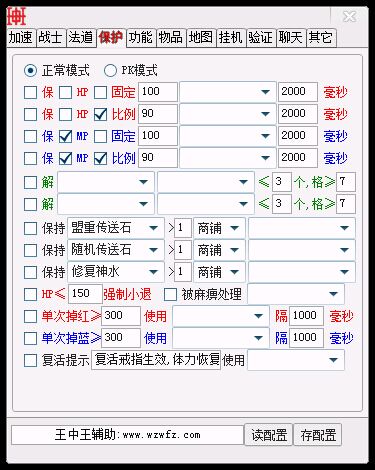Viewport: 375px width, 470px height.
Task: Open the 盟重传送石 dropdown
Action: coord(116,228)
